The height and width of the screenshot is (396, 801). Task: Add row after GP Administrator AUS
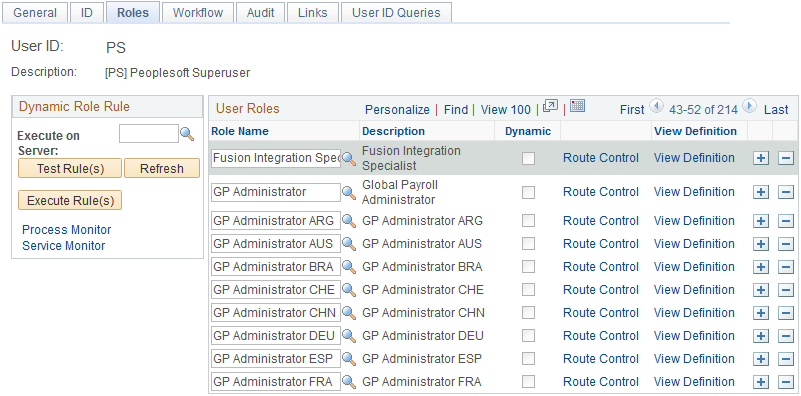pos(761,244)
